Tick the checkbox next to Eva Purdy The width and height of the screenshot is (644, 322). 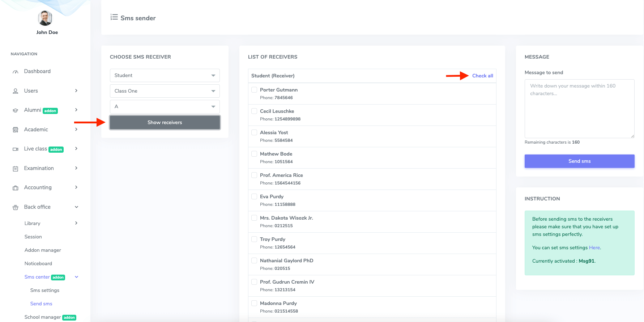[x=254, y=196]
